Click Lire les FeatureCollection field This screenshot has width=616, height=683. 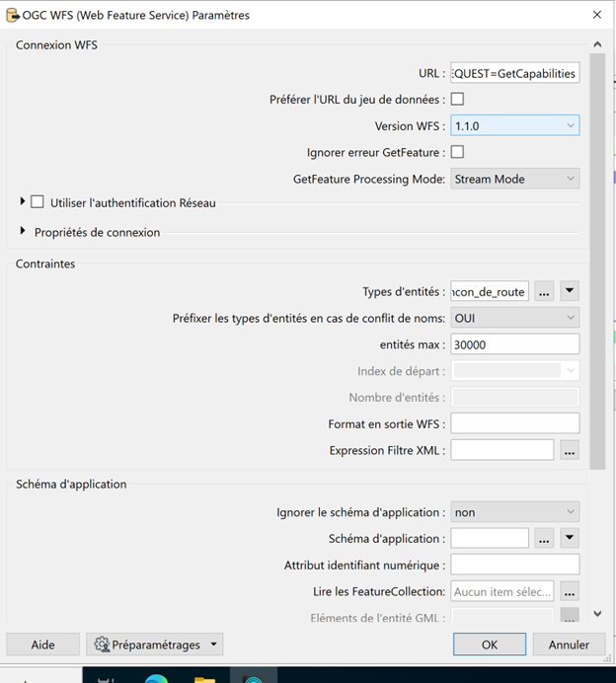pos(501,591)
